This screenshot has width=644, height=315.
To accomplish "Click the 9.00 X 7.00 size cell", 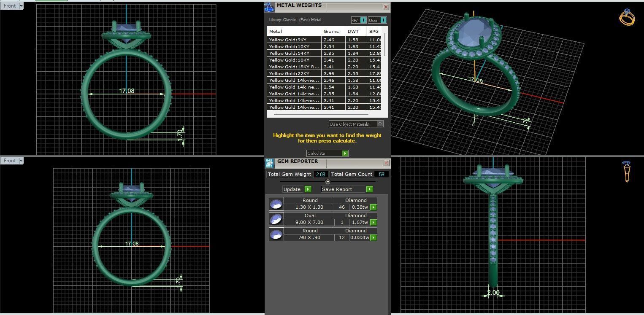I will [310, 223].
